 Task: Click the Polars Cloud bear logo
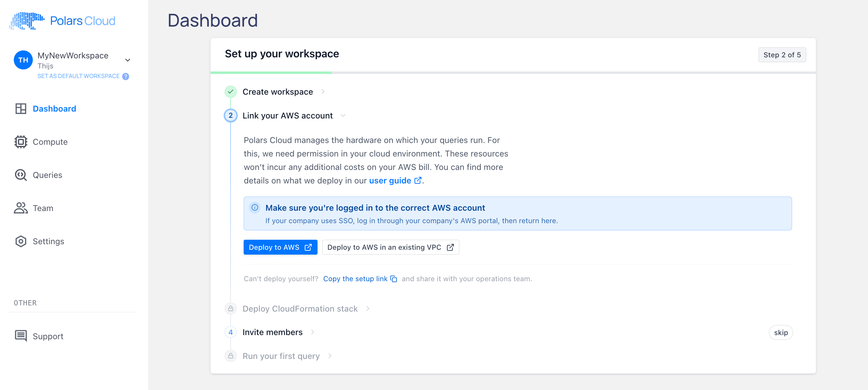[27, 21]
